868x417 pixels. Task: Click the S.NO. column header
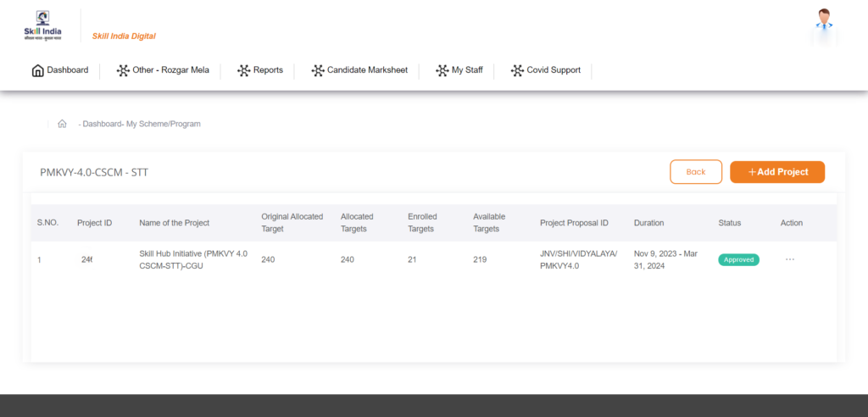click(x=47, y=223)
